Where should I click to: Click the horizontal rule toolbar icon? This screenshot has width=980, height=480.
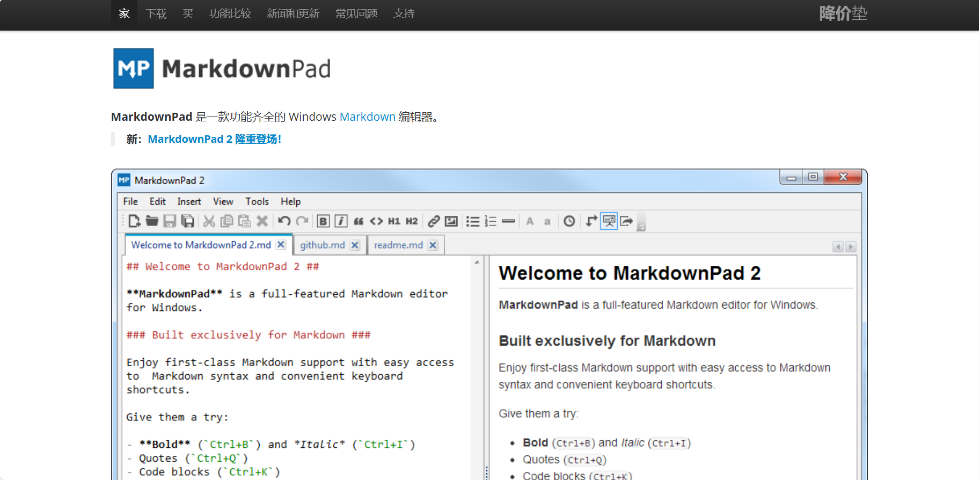508,221
